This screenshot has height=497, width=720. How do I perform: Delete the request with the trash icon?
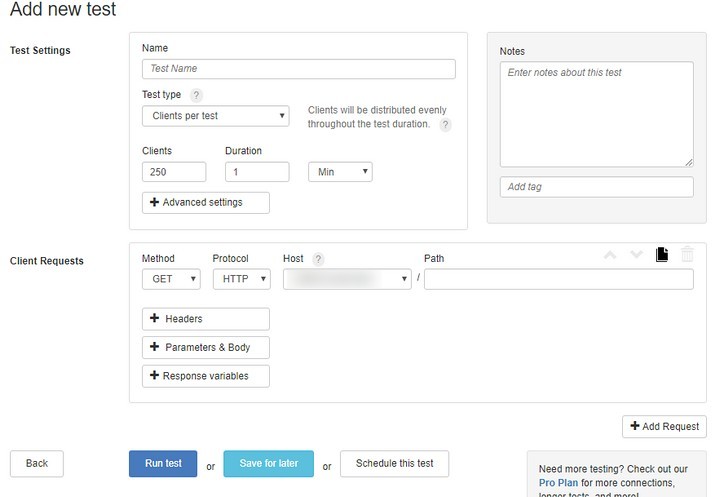(687, 254)
